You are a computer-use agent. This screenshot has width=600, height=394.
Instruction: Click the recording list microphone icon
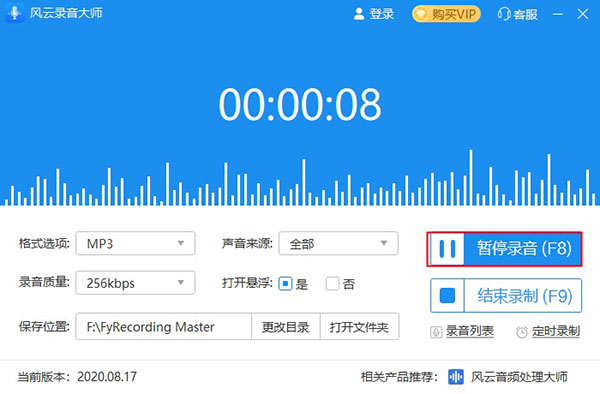(x=436, y=332)
